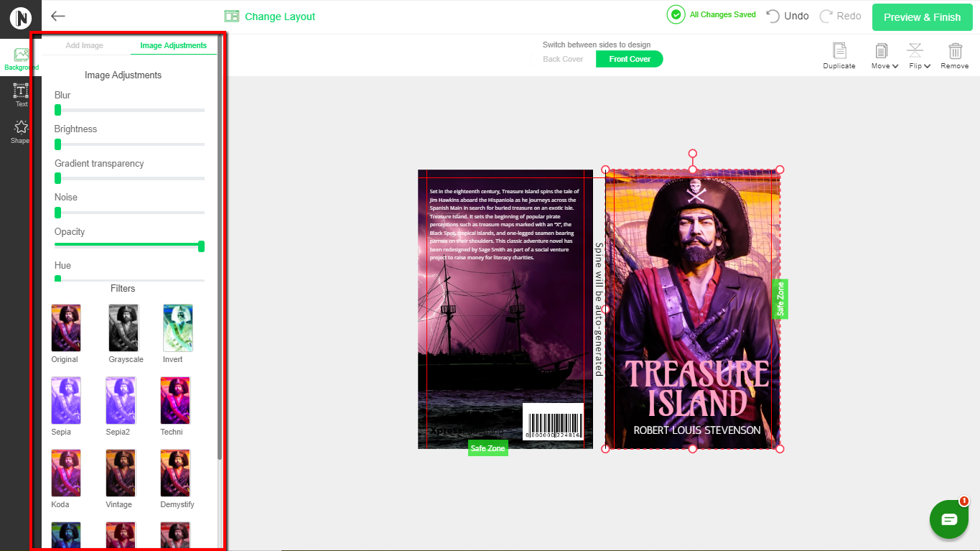Select the Image Adjustments tab
980x551 pixels.
[173, 45]
